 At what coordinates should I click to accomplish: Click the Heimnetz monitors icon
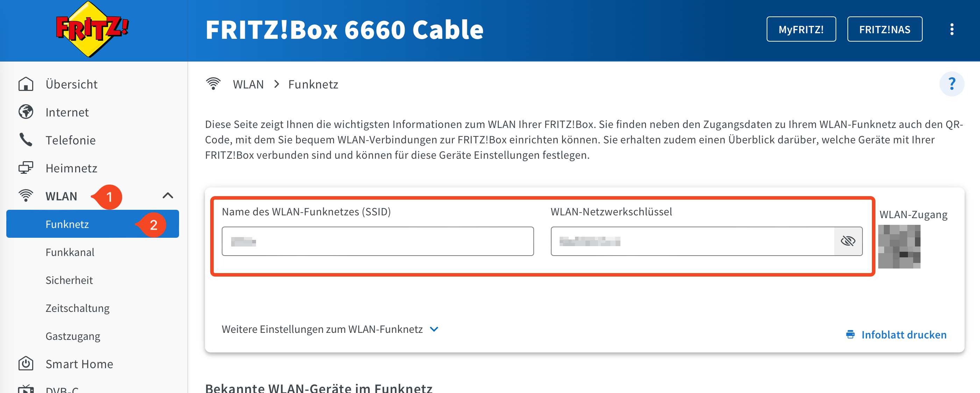click(26, 168)
